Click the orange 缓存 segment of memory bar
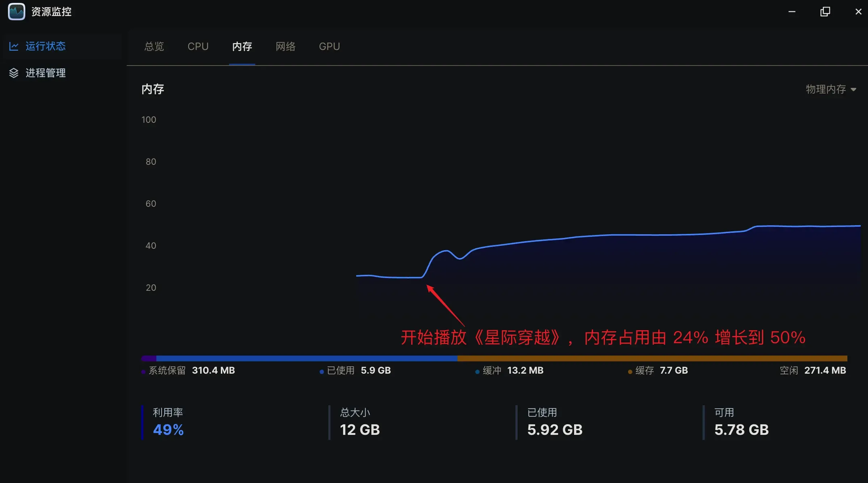Image resolution: width=868 pixels, height=483 pixels. point(652,358)
